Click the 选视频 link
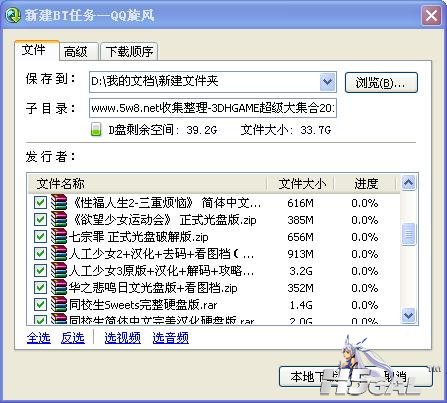Viewport: 447px width, 403px height. coord(122,338)
